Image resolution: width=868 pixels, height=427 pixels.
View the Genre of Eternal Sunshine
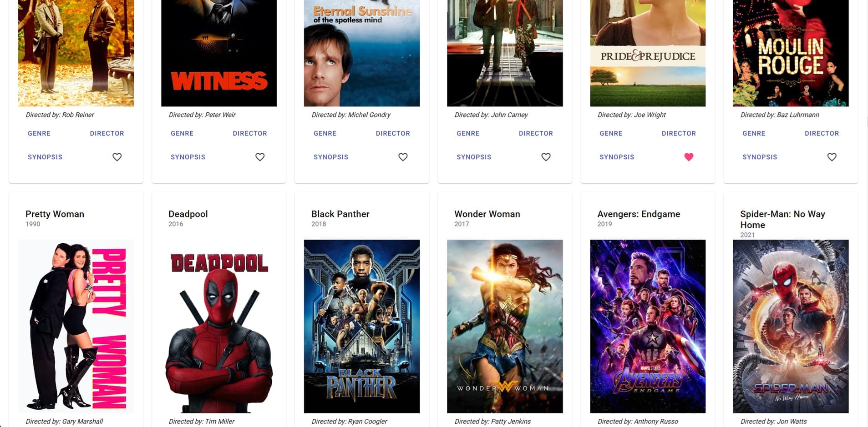[x=325, y=133]
